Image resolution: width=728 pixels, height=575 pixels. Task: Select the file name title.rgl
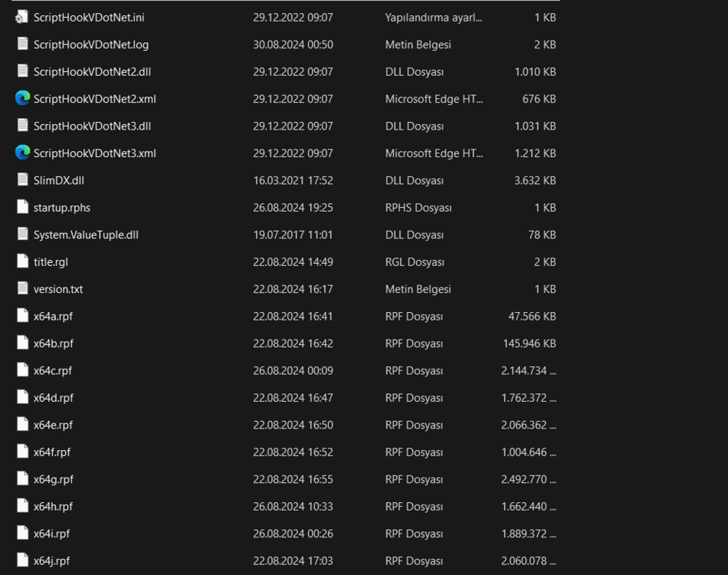(x=51, y=262)
